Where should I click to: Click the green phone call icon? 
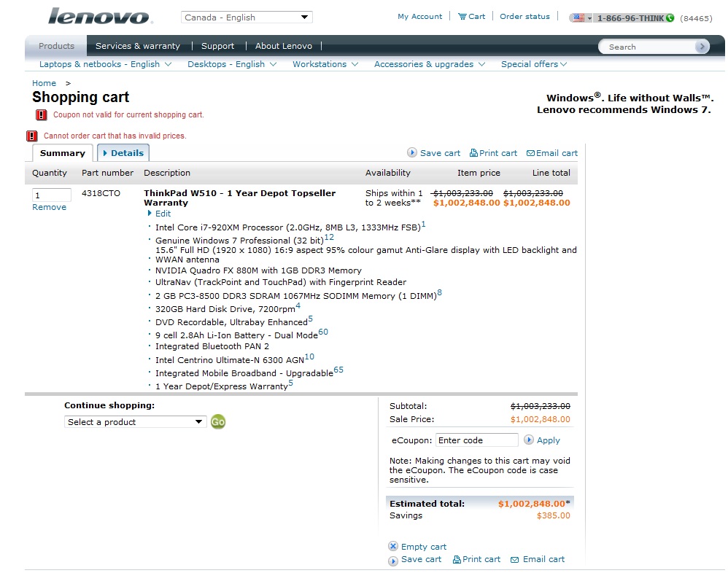pos(670,18)
